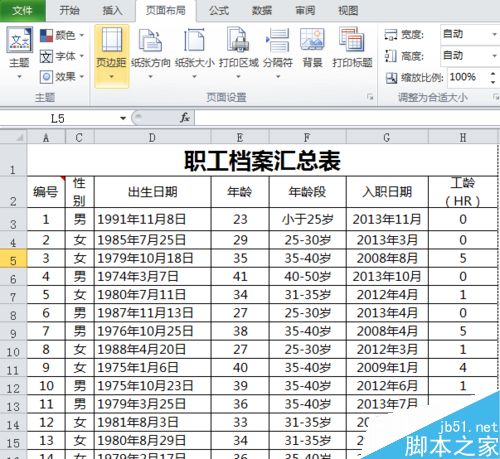Switch to the 插入 tab
Image resolution: width=500 pixels, height=459 pixels.
(112, 11)
